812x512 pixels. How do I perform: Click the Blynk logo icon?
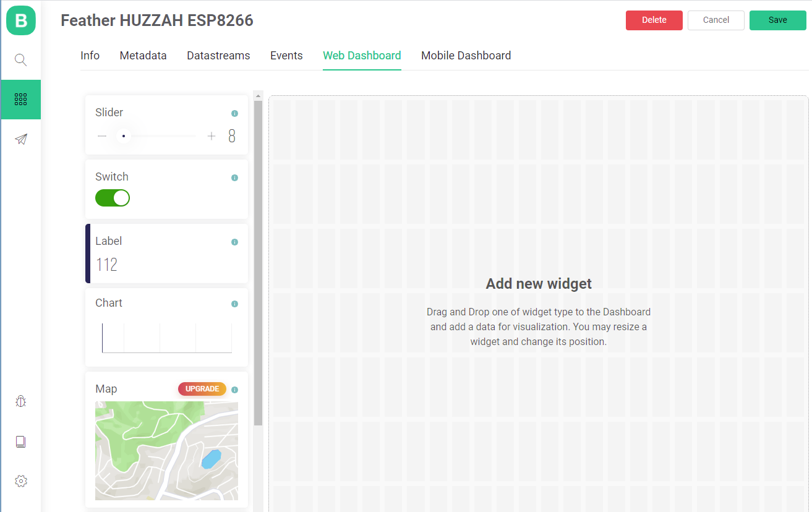[x=21, y=20]
